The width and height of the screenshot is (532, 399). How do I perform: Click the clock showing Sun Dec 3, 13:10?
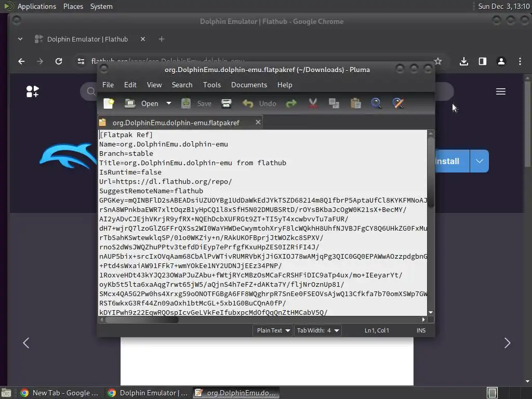pyautogui.click(x=503, y=6)
